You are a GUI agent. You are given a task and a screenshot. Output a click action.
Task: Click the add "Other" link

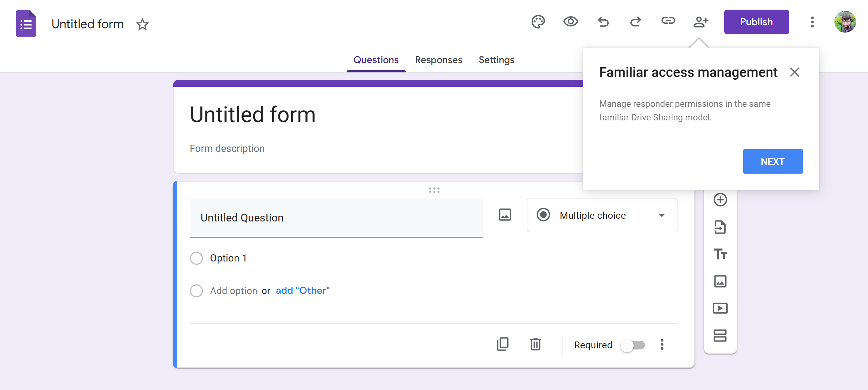302,291
